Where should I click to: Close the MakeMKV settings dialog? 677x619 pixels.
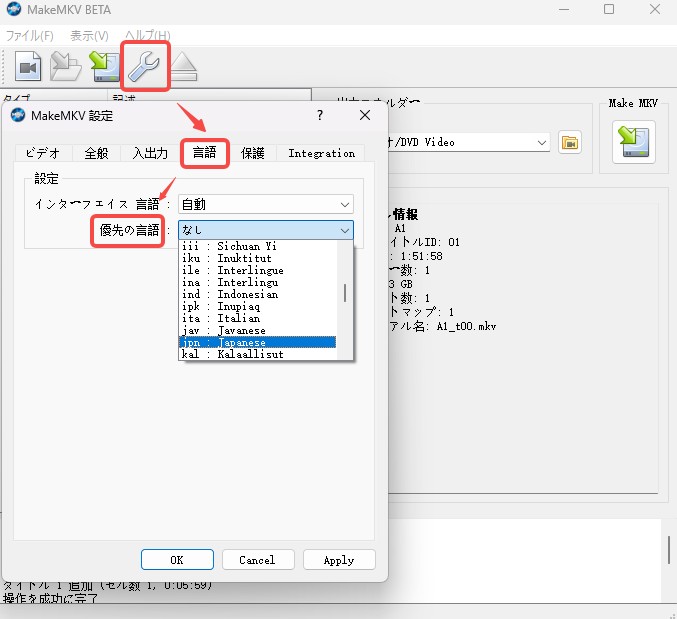click(365, 115)
